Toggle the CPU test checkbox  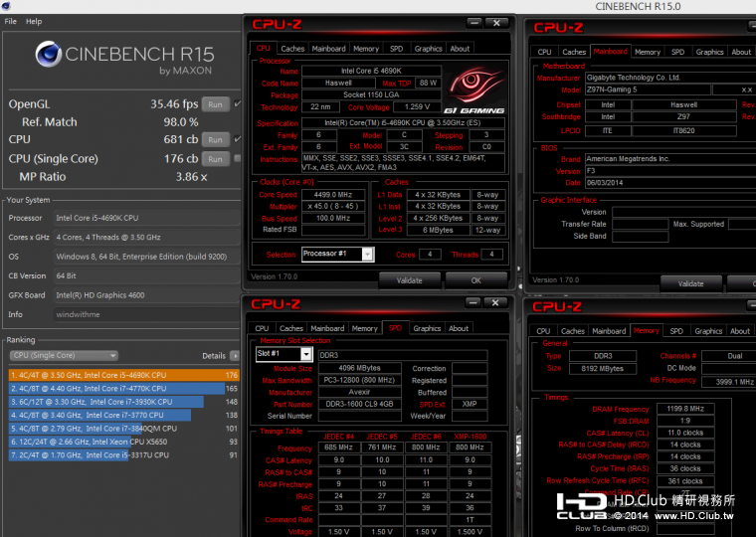click(237, 139)
